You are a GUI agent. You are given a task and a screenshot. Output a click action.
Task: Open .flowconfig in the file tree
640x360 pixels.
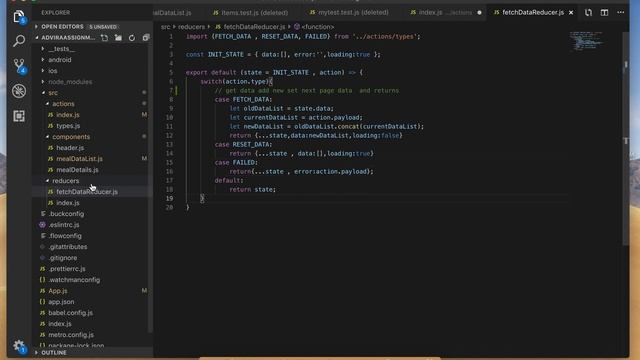pyautogui.click(x=65, y=236)
